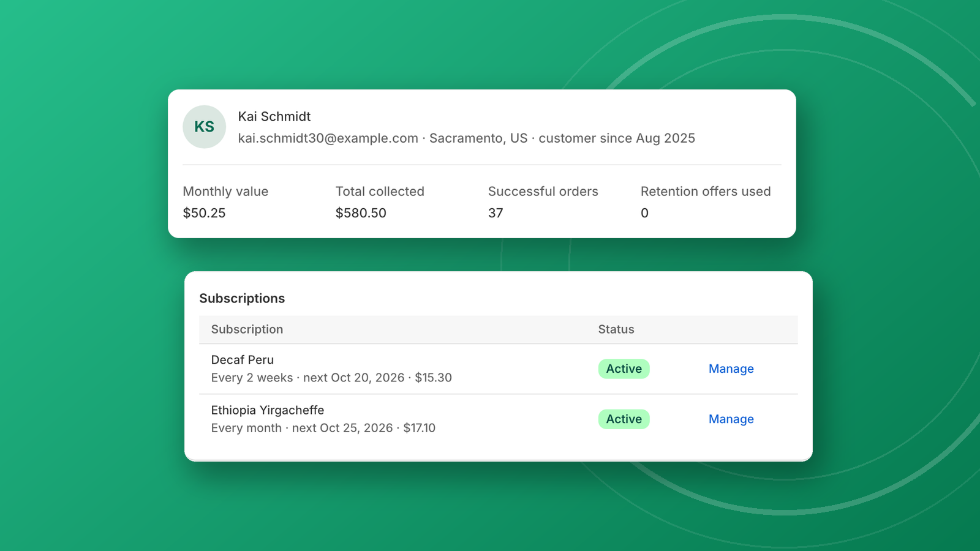Click Active status badge for Decaf Peru

coord(624,369)
